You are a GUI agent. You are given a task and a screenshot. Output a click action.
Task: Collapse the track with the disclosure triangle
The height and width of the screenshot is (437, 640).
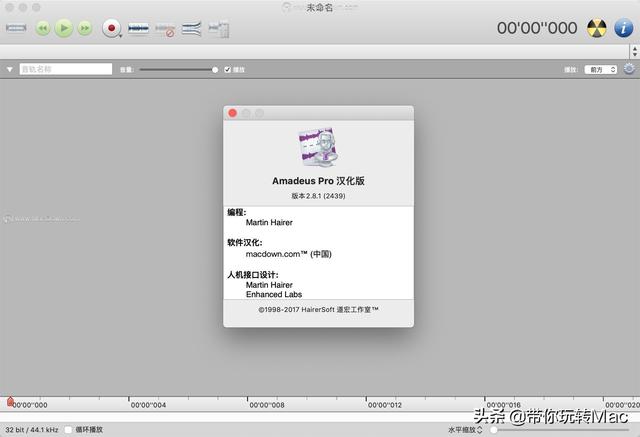(9, 69)
